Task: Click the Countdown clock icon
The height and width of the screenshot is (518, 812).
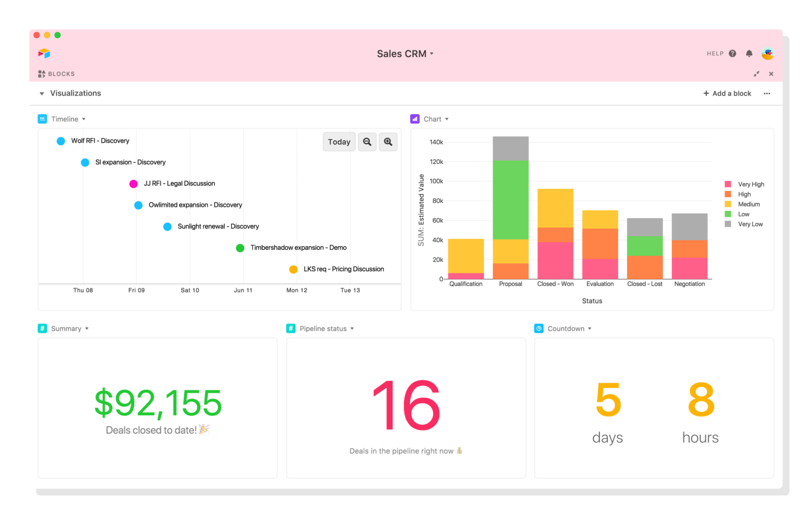Action: (539, 328)
